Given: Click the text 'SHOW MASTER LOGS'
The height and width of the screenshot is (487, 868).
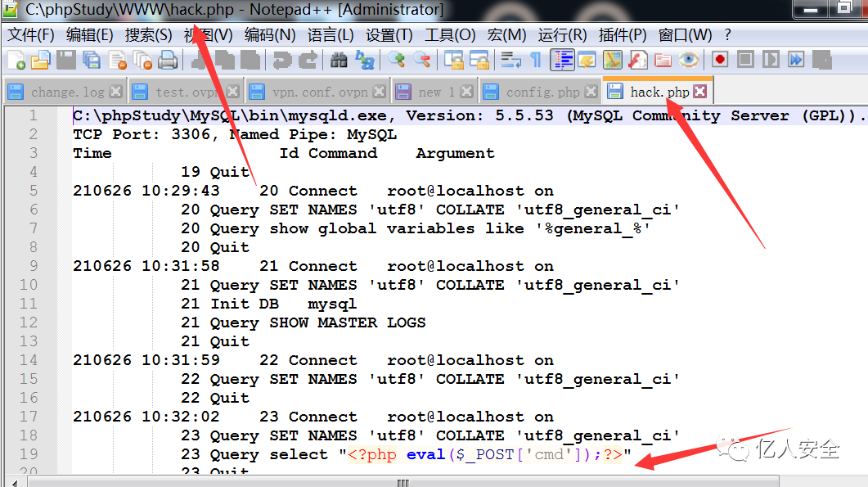Looking at the screenshot, I should [x=348, y=322].
